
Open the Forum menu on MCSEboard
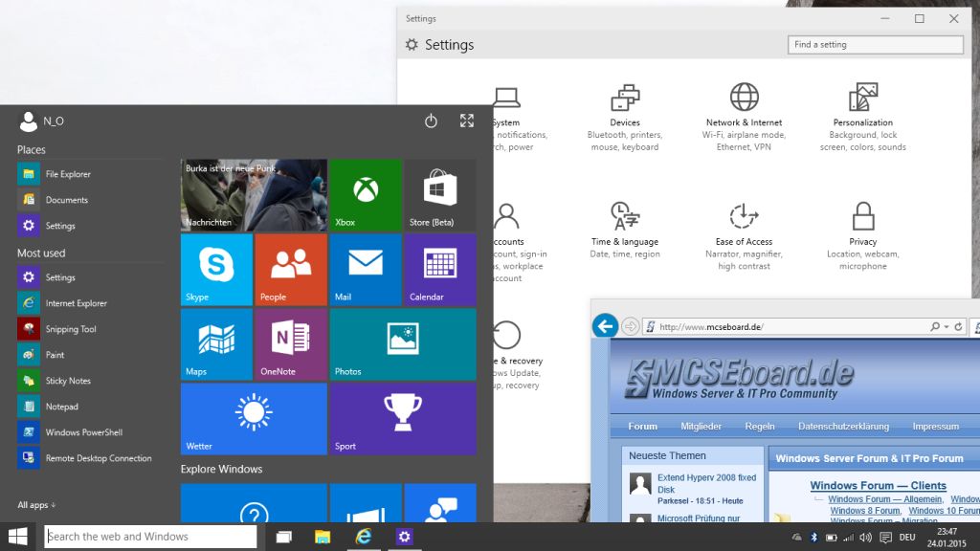pos(642,426)
